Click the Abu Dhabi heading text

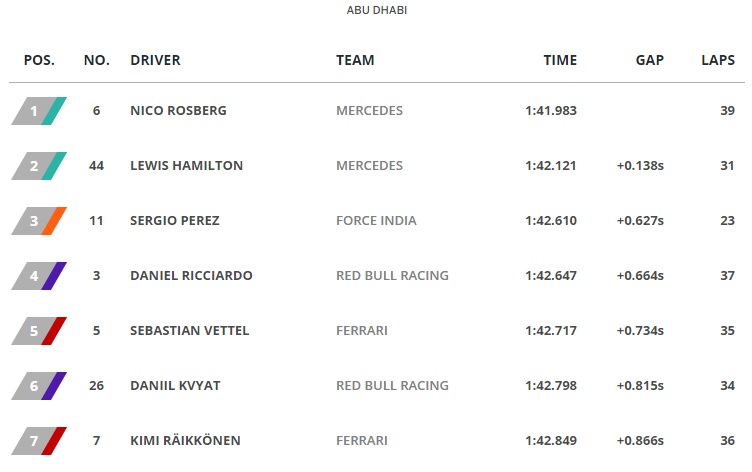376,10
